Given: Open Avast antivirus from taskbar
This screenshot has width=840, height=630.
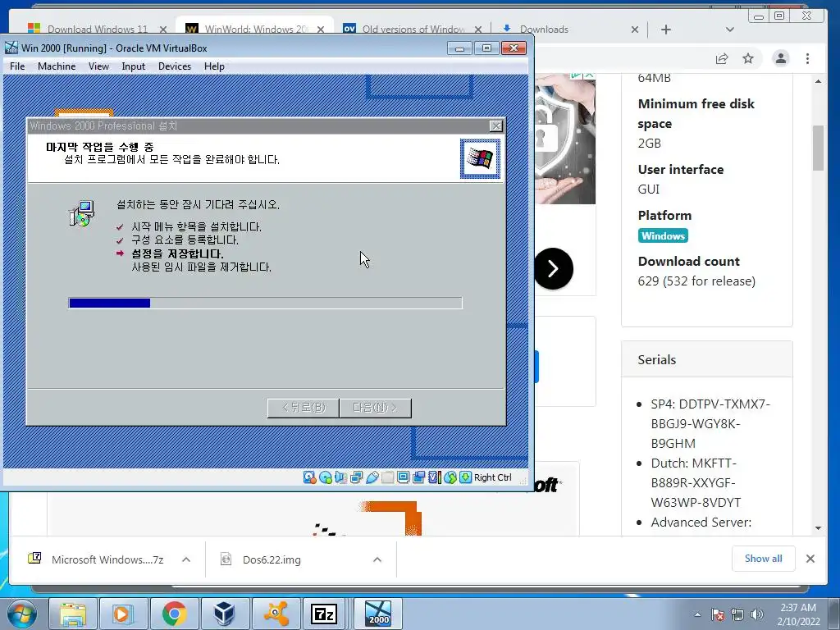Looking at the screenshot, I should pos(276,614).
